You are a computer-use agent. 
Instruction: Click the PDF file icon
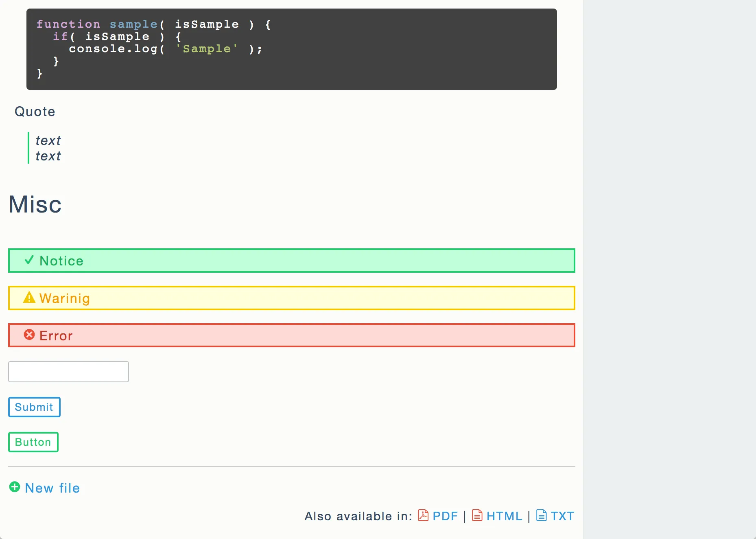pos(423,515)
